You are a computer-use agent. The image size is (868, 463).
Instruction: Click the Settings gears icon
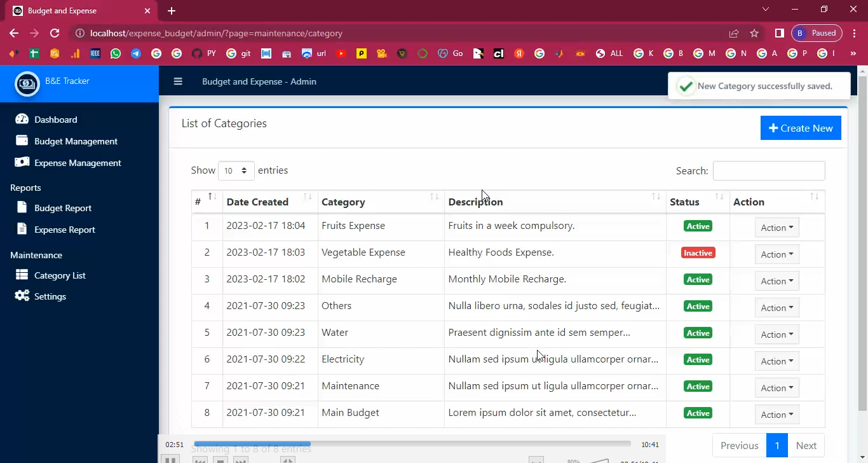click(22, 296)
